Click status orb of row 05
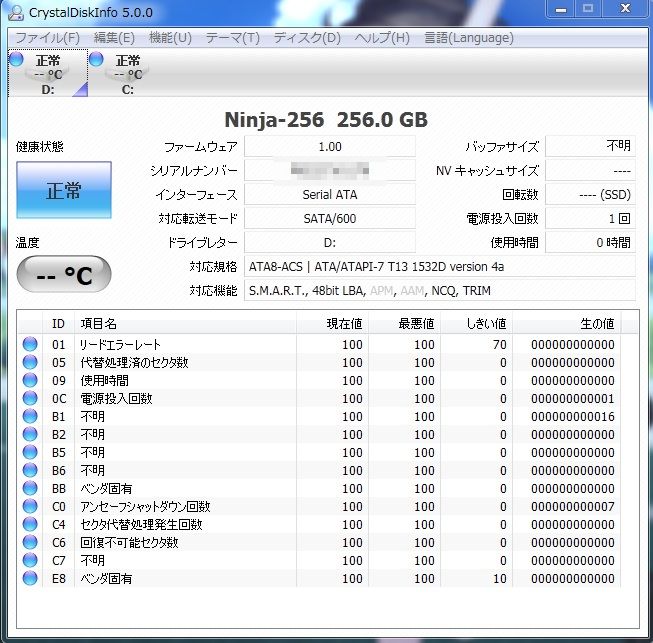The image size is (653, 643). (30, 362)
